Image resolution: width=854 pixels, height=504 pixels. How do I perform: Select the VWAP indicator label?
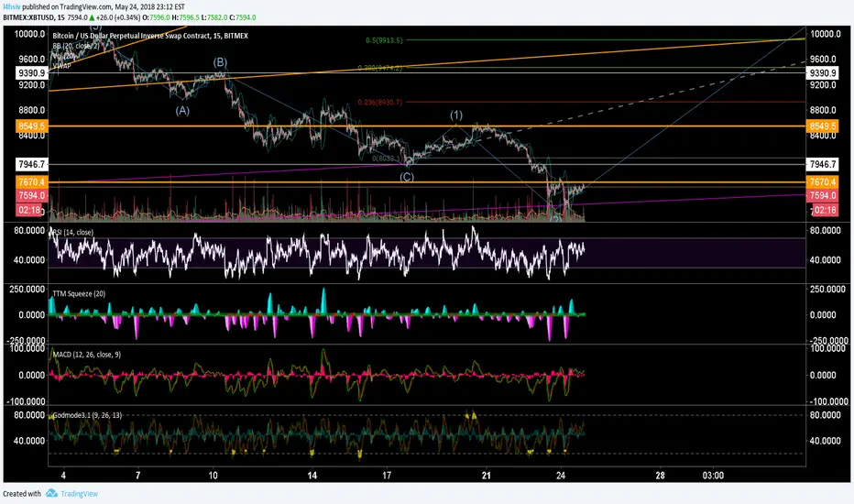point(62,66)
